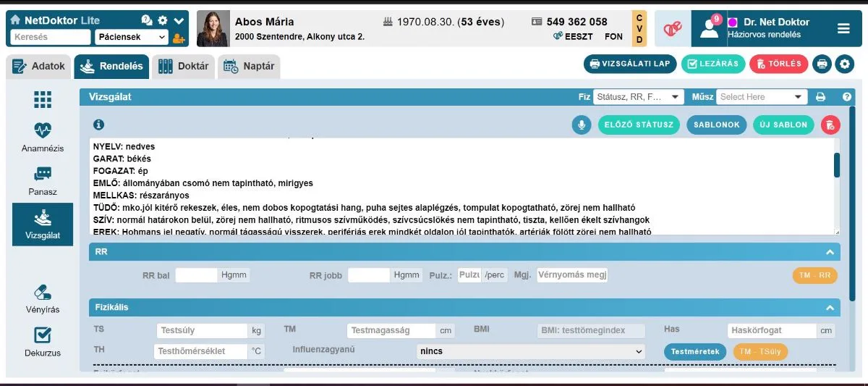Open the settings gear next to the print icon
Screen dimensions: 868x386
click(845, 64)
